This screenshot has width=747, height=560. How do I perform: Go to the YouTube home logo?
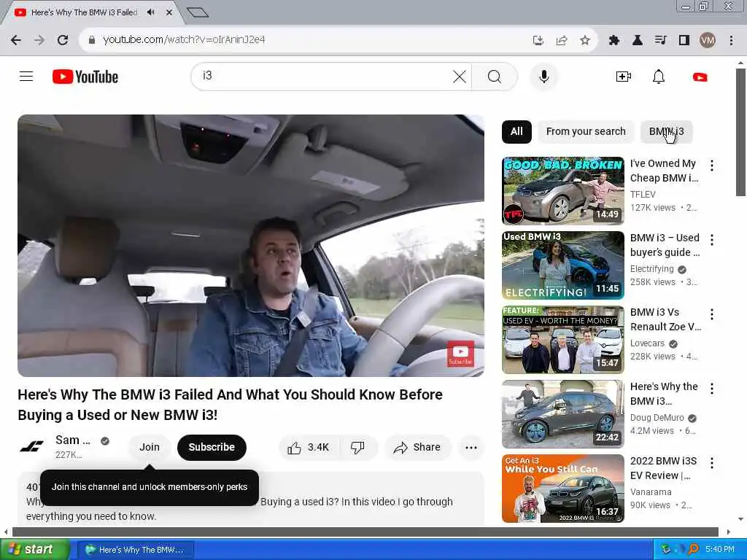pyautogui.click(x=85, y=77)
